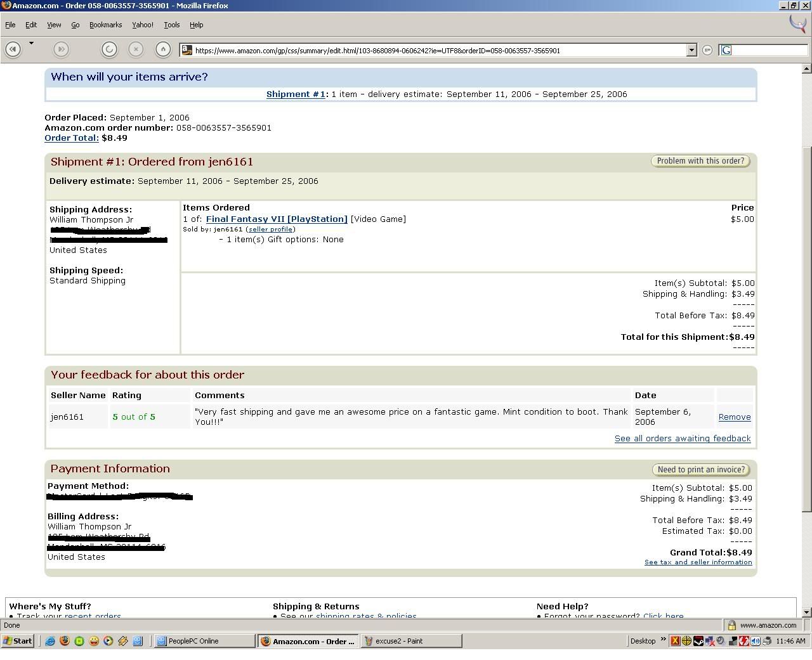Open the Shipment #1 link
This screenshot has height=660, width=812.
(296, 94)
